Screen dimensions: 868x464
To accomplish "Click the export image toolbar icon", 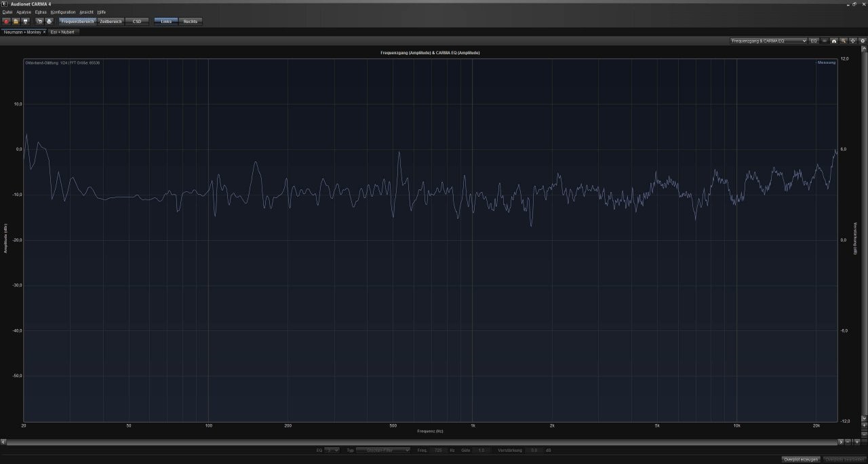I will point(39,22).
